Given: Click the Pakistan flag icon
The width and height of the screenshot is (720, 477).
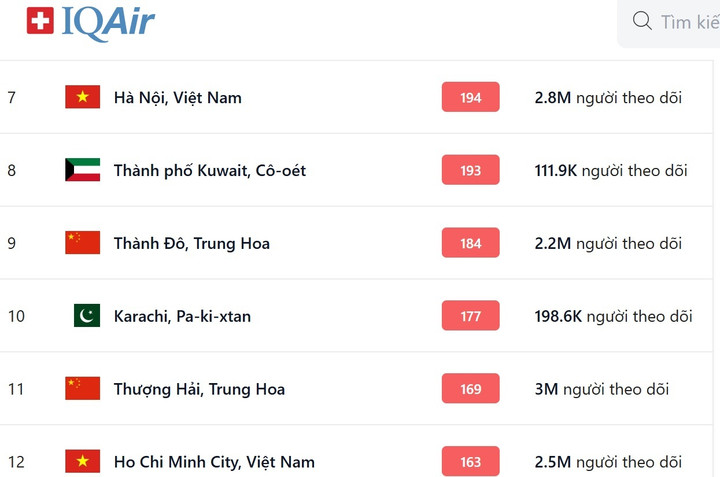Looking at the screenshot, I should click(87, 316).
